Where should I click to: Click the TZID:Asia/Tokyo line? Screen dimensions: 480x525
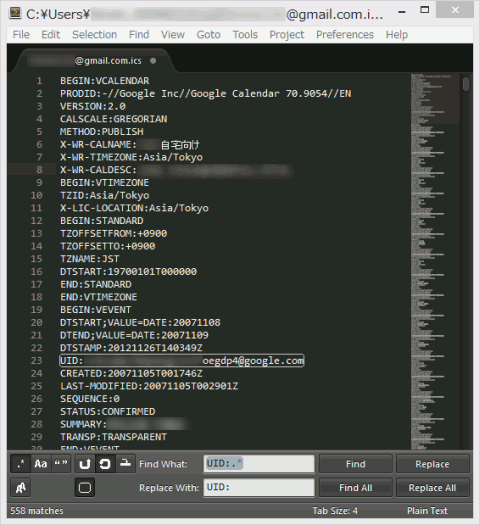pos(105,195)
